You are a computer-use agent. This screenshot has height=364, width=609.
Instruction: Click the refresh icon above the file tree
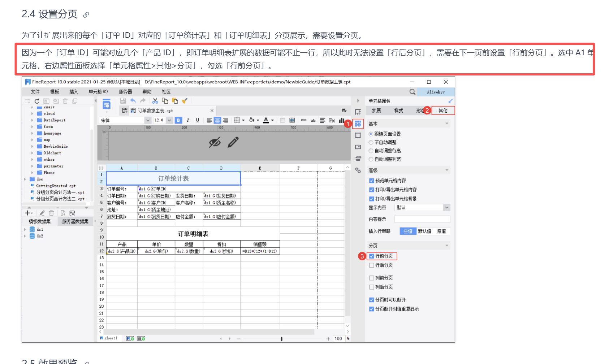37,101
